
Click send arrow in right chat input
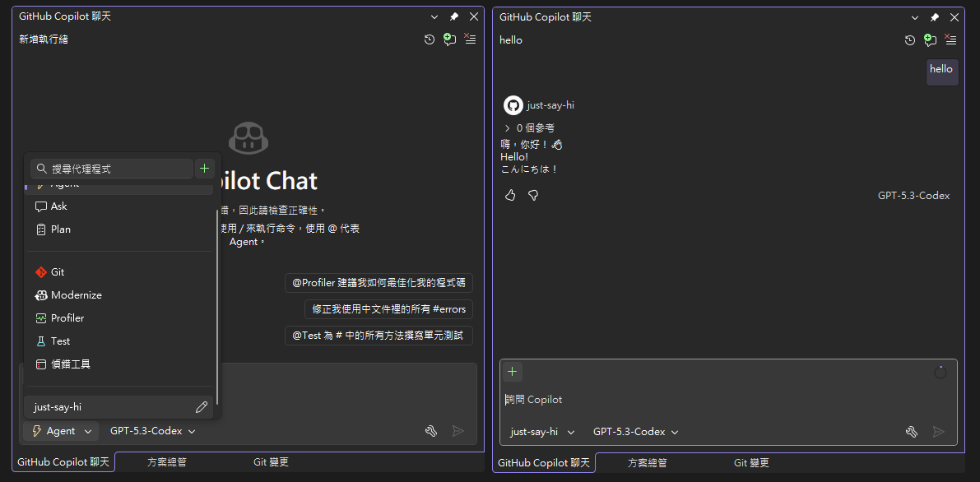click(938, 431)
